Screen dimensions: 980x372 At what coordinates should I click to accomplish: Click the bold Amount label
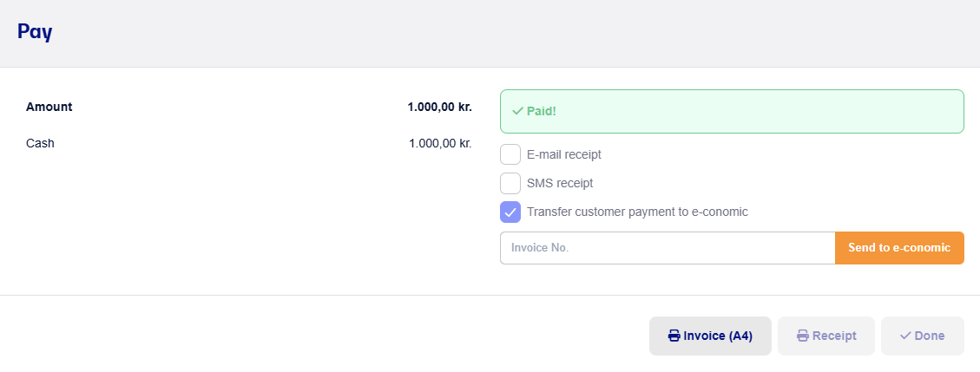click(49, 107)
